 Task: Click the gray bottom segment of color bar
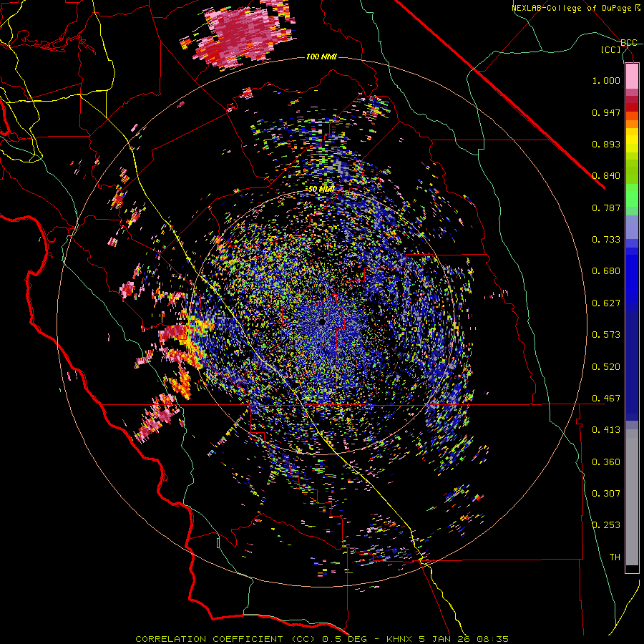632,497
